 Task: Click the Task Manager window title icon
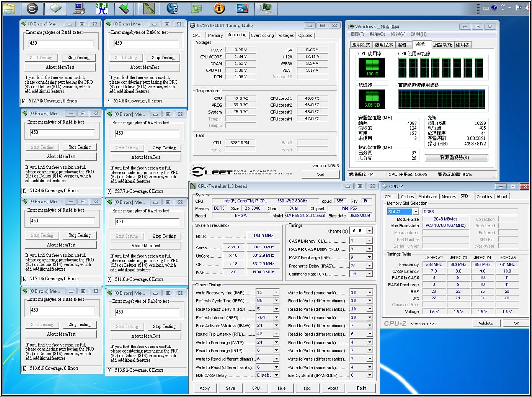point(351,26)
